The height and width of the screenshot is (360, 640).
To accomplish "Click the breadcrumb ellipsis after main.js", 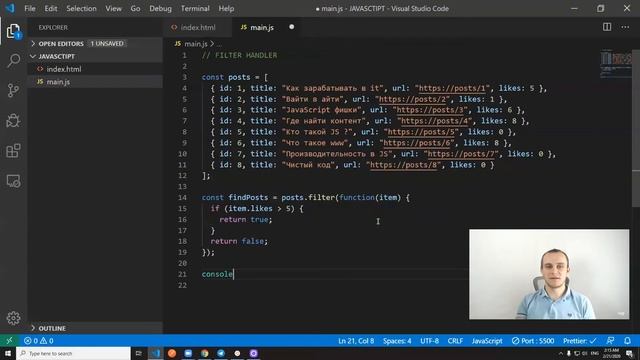I will (220, 44).
